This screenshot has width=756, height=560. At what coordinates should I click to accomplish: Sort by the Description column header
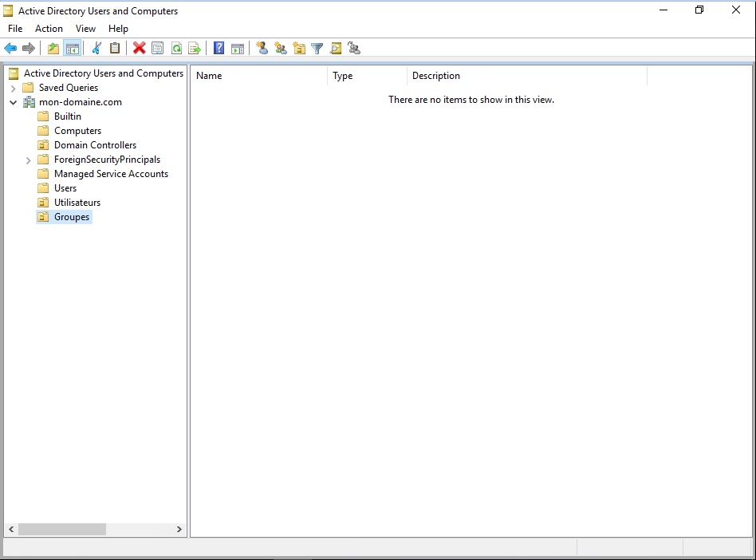point(527,76)
